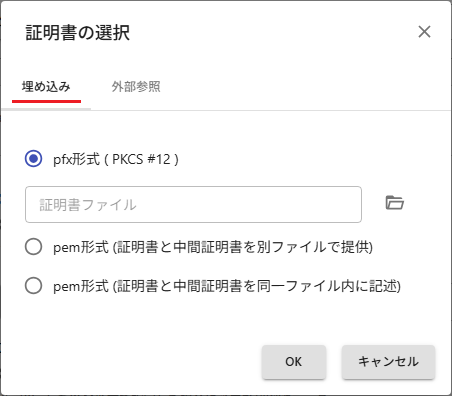Screen dimensions: 452x396
Task: Click the "pem形式" text of the 別ファイル option
Action: [81, 247]
